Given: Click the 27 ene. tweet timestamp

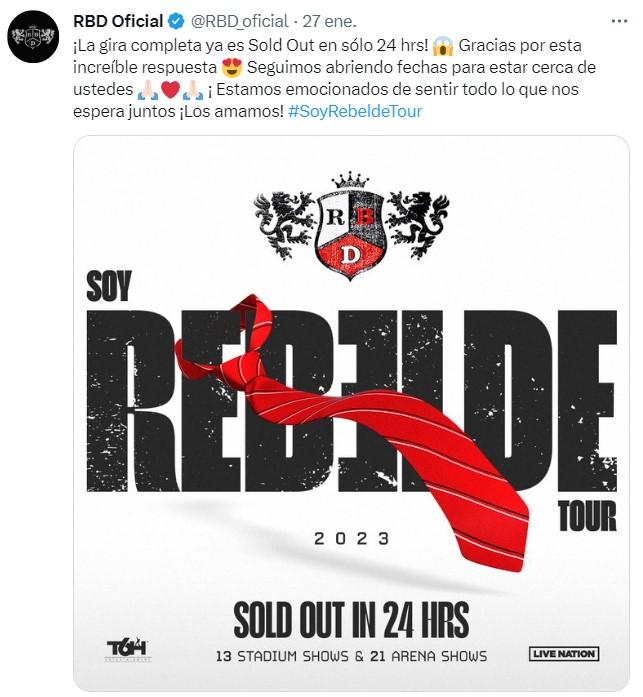Looking at the screenshot, I should pos(329,21).
